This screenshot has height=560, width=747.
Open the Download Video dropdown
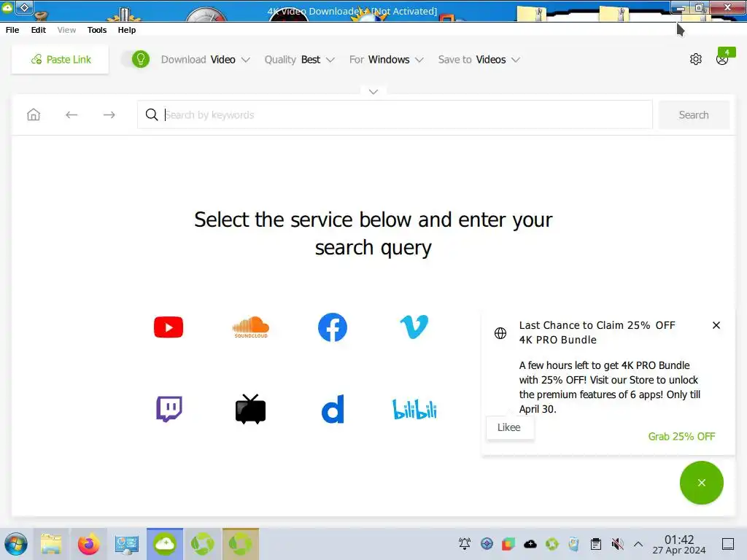tap(205, 60)
